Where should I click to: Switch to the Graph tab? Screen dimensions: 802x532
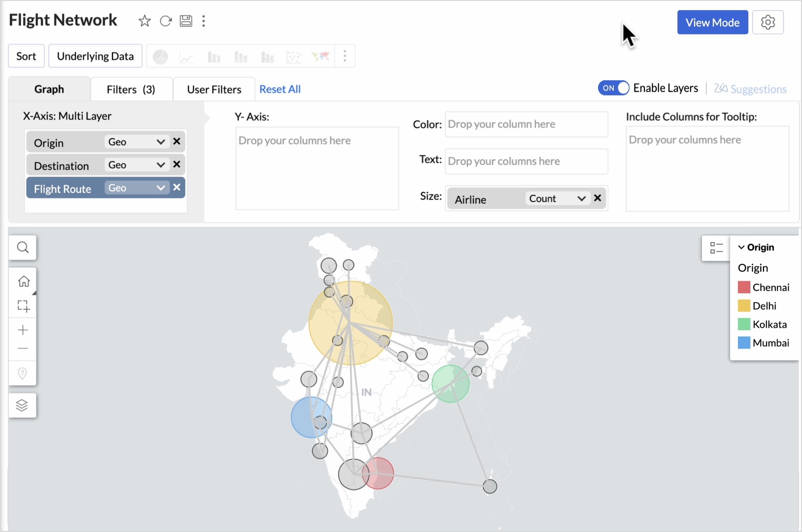(49, 89)
